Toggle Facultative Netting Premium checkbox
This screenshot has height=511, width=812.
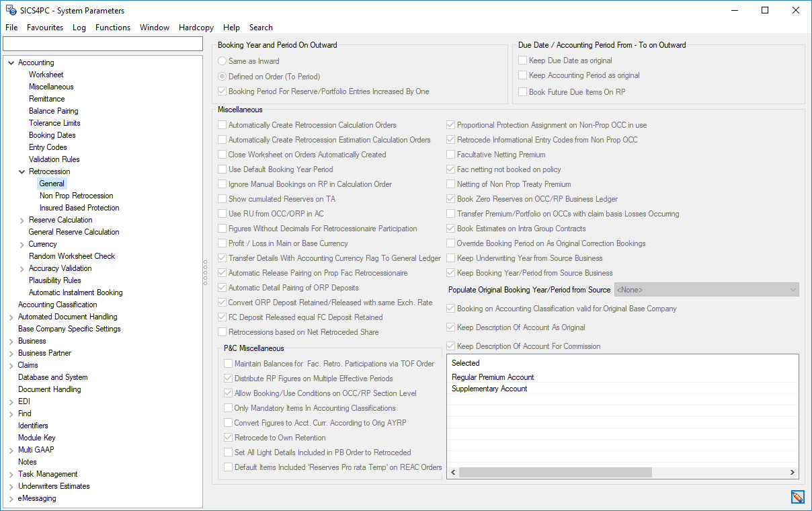(x=452, y=155)
